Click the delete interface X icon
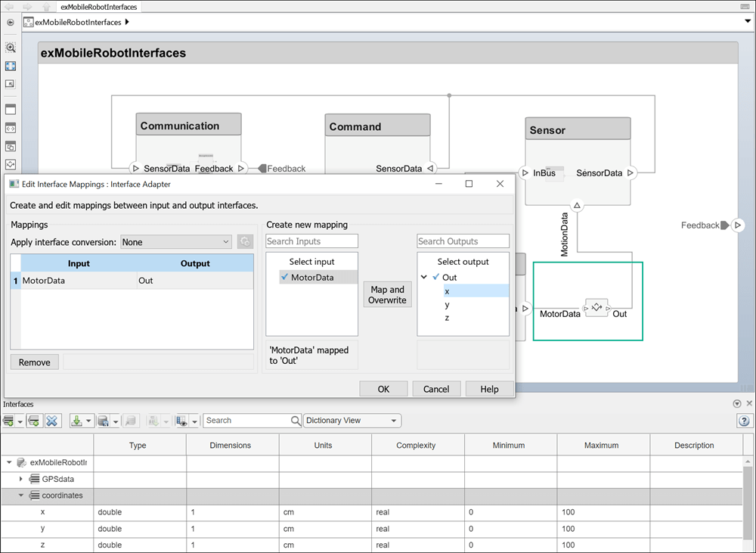This screenshot has height=553, width=756. [52, 421]
